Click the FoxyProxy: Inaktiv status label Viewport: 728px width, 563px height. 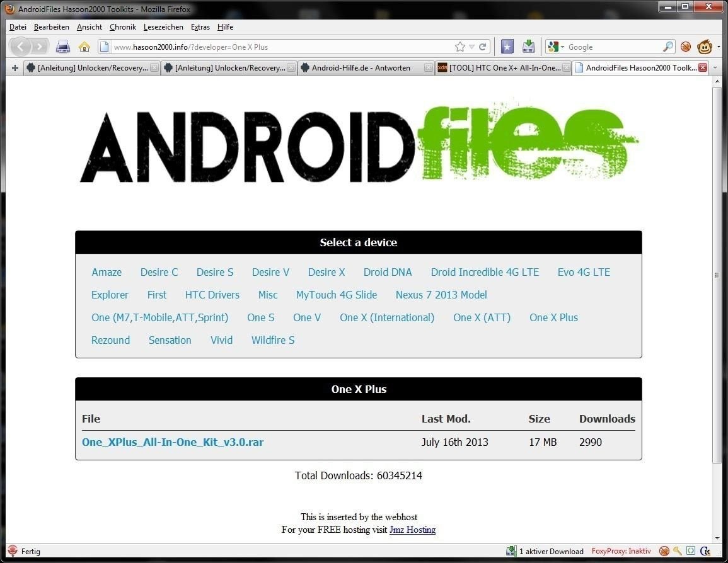pos(621,551)
